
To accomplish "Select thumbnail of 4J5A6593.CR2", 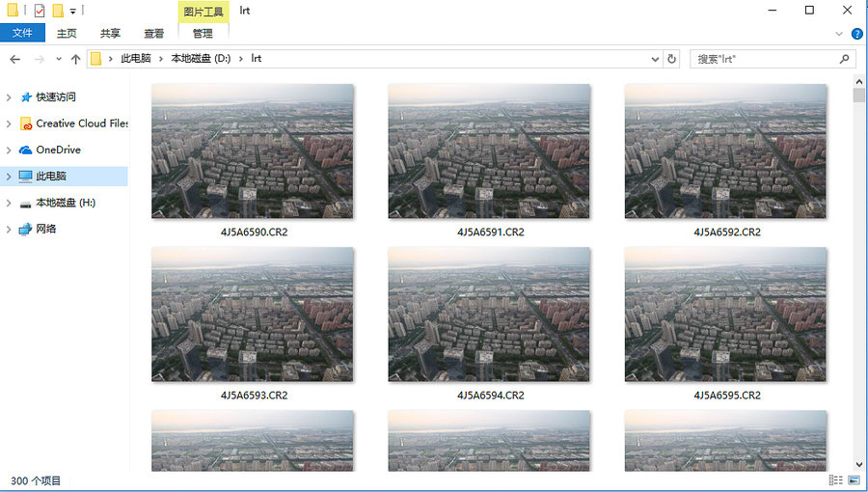I will 253,314.
